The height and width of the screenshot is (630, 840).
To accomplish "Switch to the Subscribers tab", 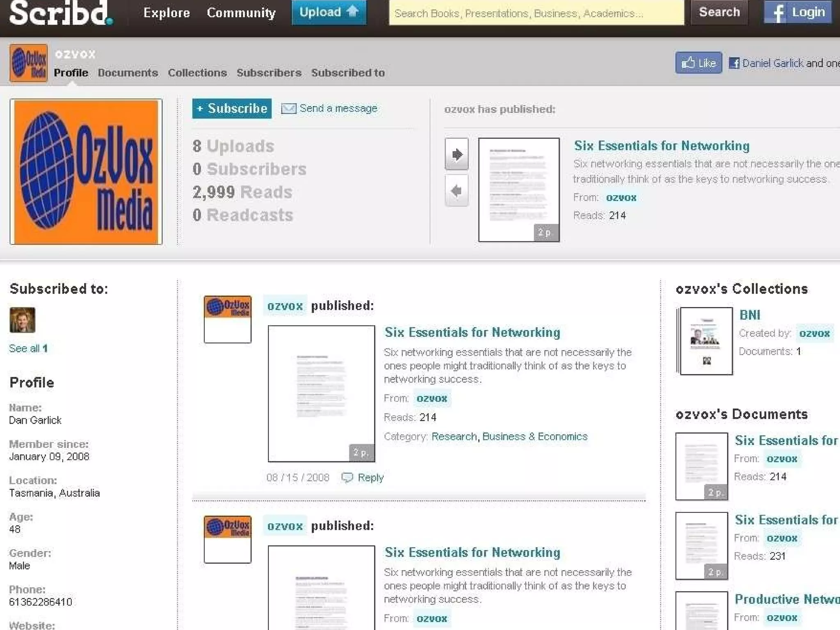I will [x=269, y=73].
